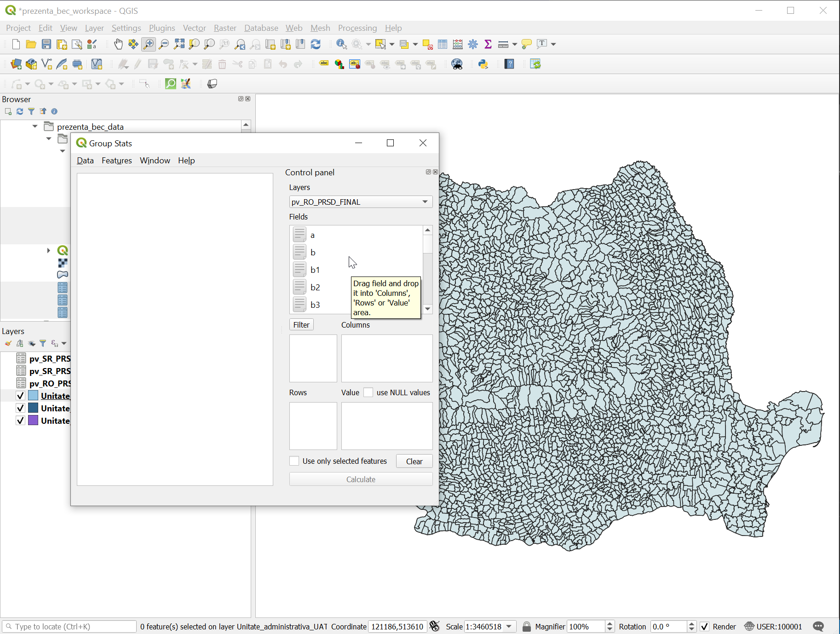Open the Identify Features tool
Viewport: 840px width, 634px height.
click(x=341, y=44)
